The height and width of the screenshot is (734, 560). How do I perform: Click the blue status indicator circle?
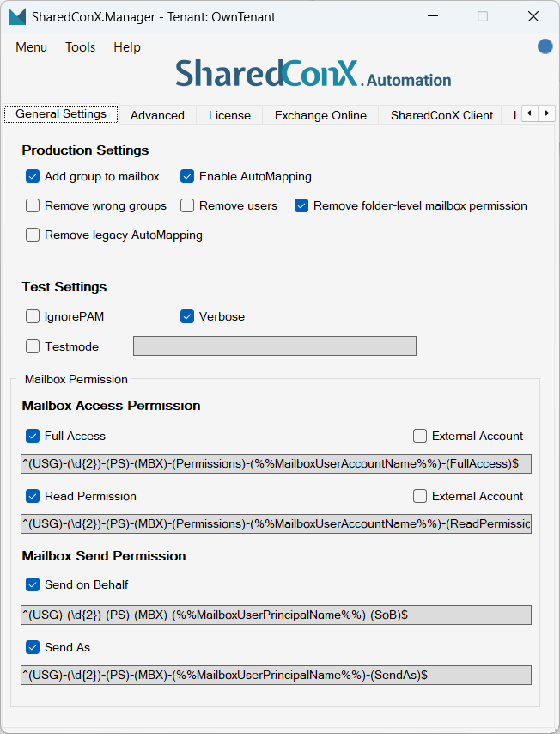pyautogui.click(x=545, y=46)
